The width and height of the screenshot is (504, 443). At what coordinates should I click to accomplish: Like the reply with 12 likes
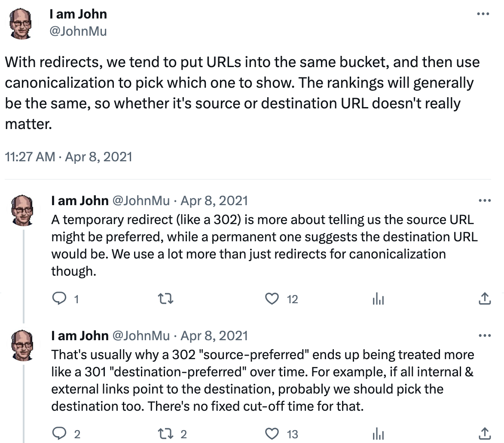click(x=272, y=299)
